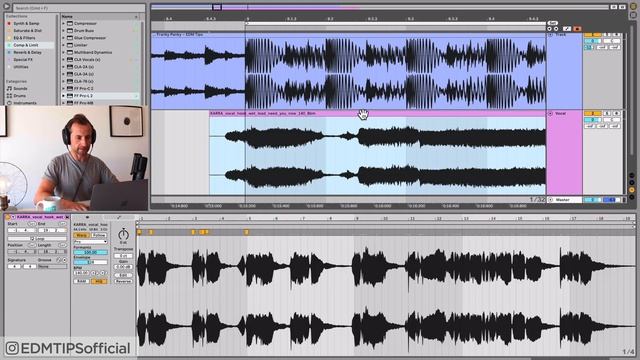Click the top Track volume field
Image resolution: width=640 pixels, height=360 pixels.
click(x=593, y=41)
